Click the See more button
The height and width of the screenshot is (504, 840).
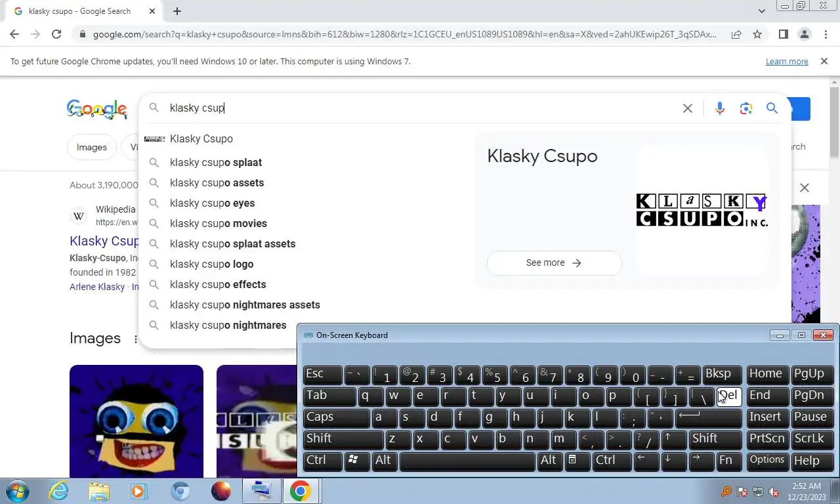tap(554, 262)
